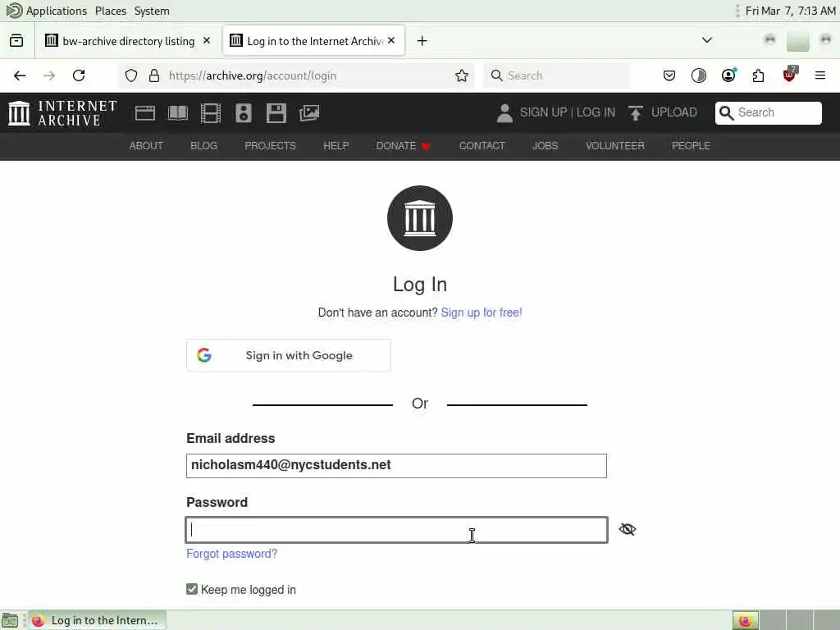
Task: Open the PROJECTS link
Action: point(270,146)
